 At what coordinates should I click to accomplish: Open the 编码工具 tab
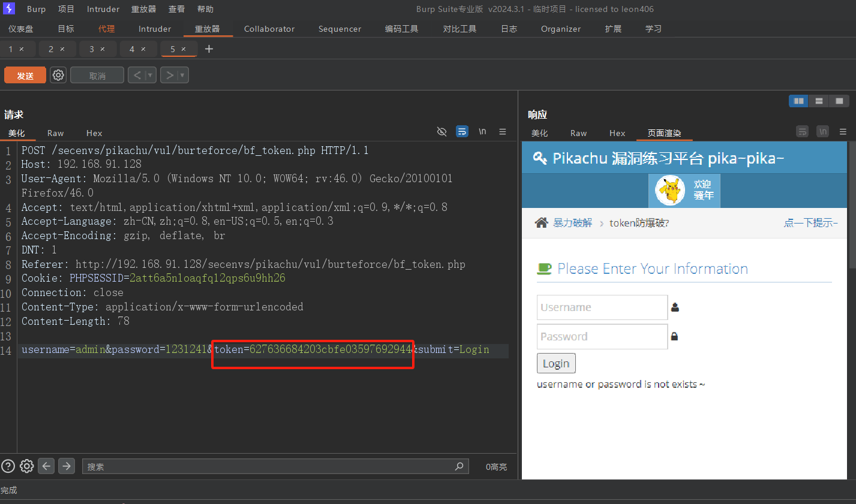point(402,29)
